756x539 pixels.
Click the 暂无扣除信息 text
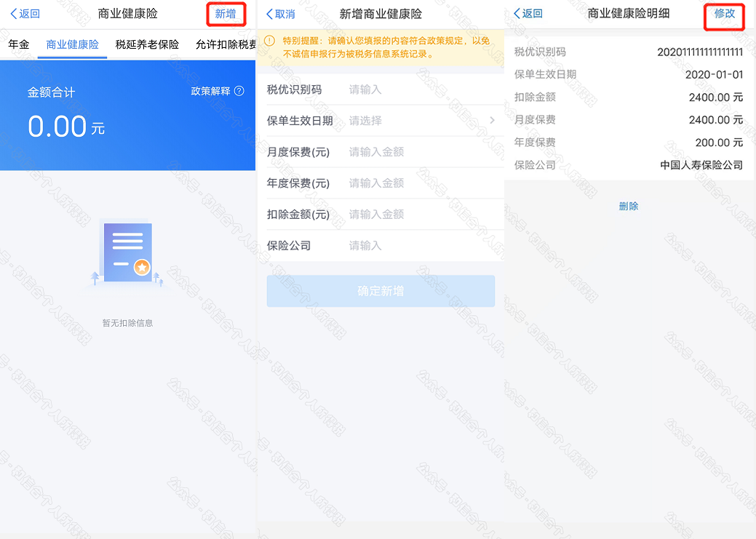[x=128, y=323]
